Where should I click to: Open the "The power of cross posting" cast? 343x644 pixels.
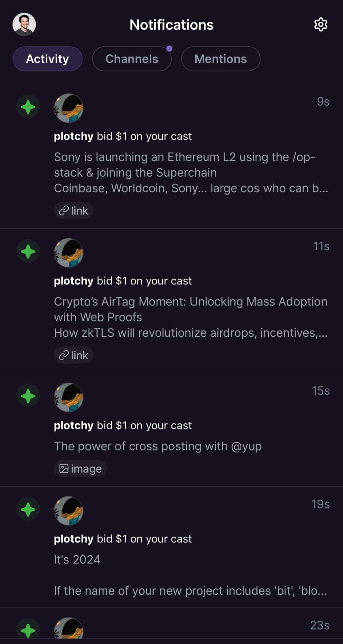[158, 446]
